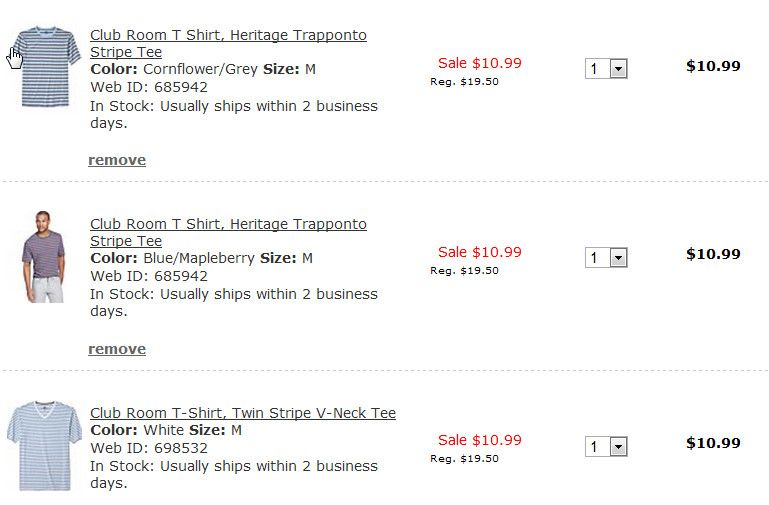Screen dimensions: 769x505
Task: Click the regular price under the V-Neck sale price
Action: point(464,459)
